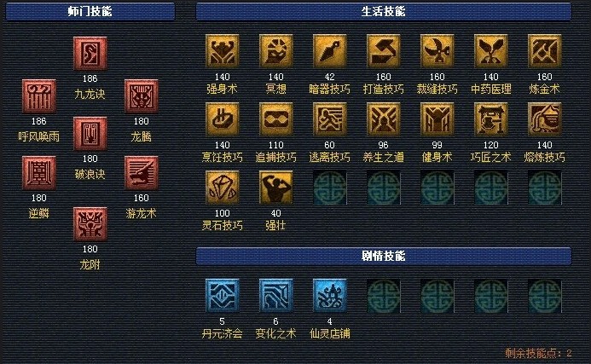Image resolution: width=591 pixels, height=364 pixels.
Task: Select the 游龙术 dragon icon
Action: pos(142,173)
